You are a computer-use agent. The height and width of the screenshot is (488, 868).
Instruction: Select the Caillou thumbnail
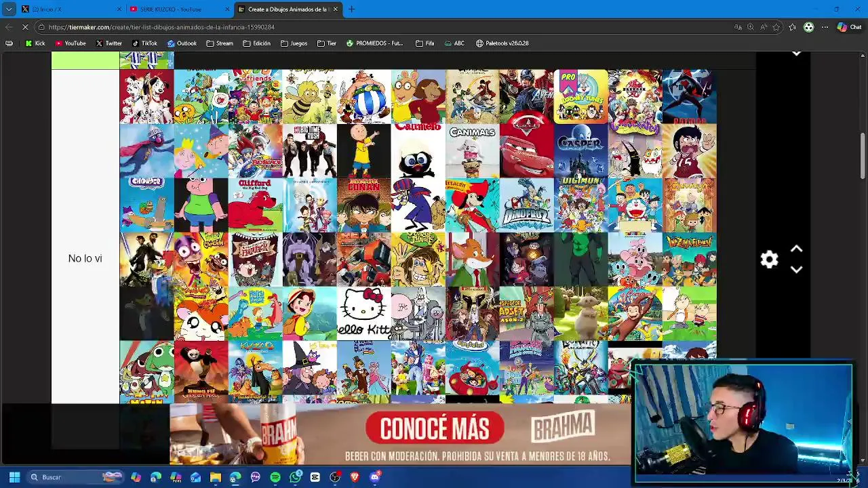(x=363, y=150)
